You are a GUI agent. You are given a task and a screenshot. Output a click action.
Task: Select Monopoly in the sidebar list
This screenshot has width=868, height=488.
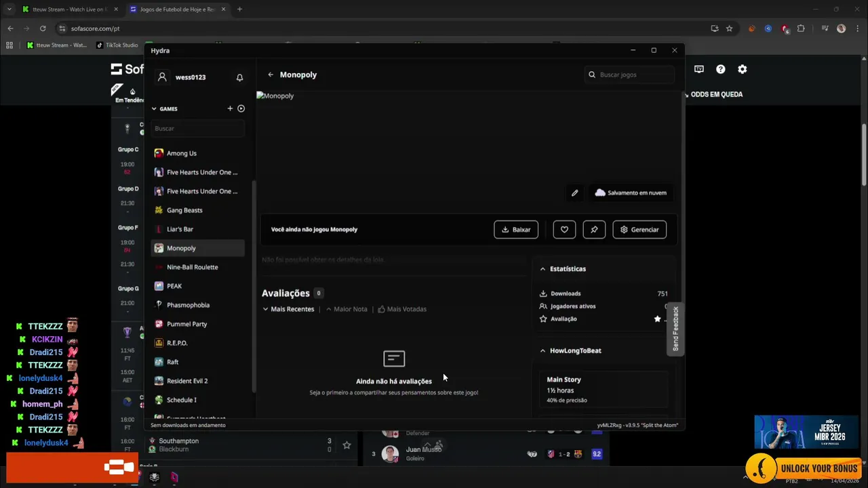[197, 248]
